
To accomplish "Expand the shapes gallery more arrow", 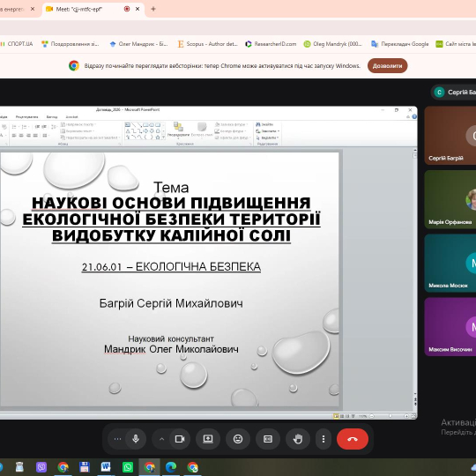I will click(164, 138).
